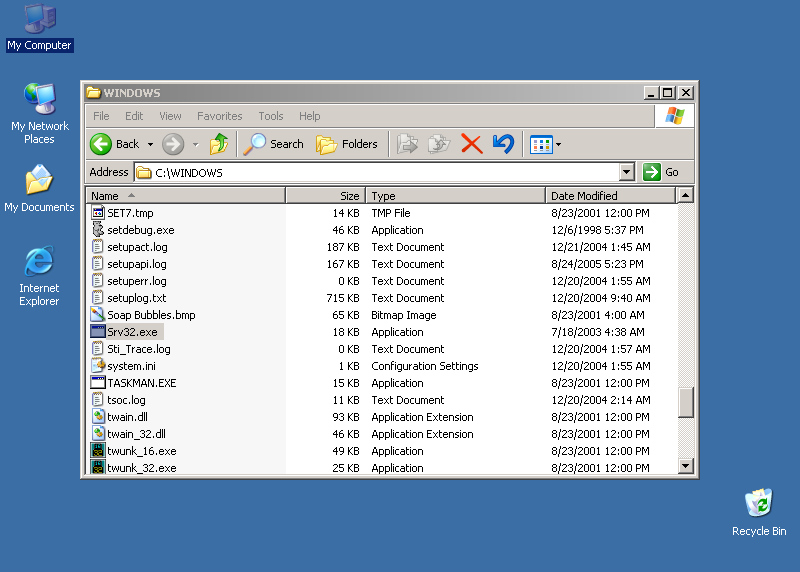Screen dimensions: 800x572
Task: Click the system.ini file icon
Action: point(97,365)
